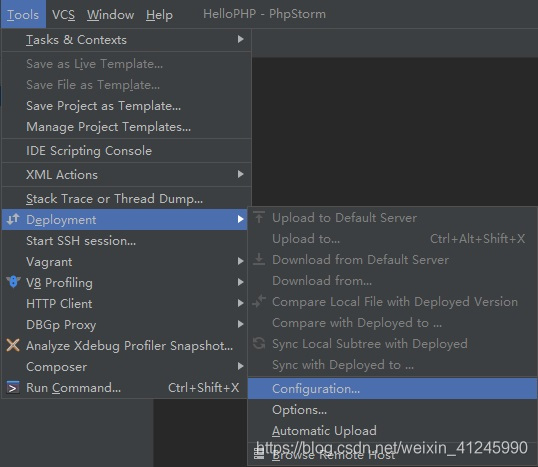Expand the Composer submenu arrow

[241, 366]
